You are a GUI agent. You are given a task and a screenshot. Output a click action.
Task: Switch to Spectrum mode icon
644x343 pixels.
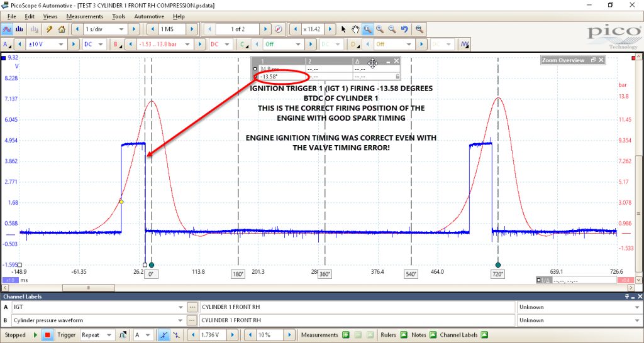pyautogui.click(x=19, y=29)
